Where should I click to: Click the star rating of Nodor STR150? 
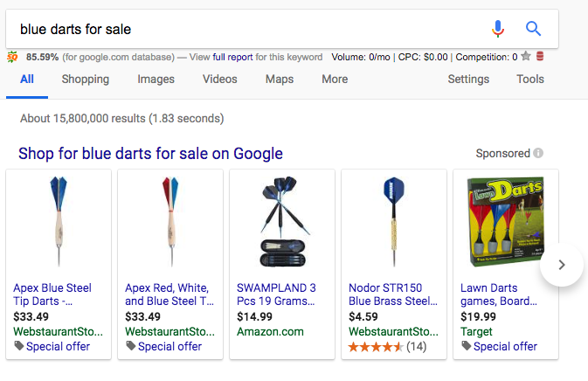click(376, 346)
